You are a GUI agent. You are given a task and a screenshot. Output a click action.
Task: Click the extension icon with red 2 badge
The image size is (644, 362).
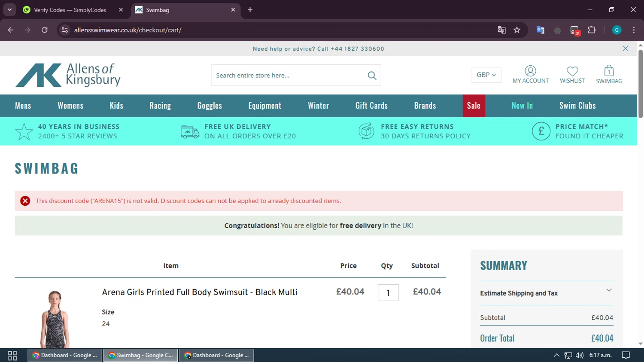click(575, 30)
